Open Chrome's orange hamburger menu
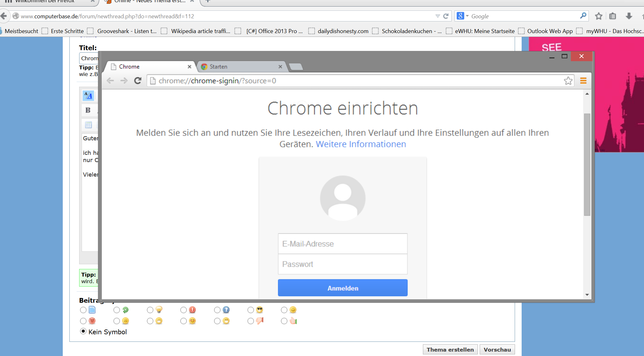Image resolution: width=644 pixels, height=356 pixels. click(583, 81)
